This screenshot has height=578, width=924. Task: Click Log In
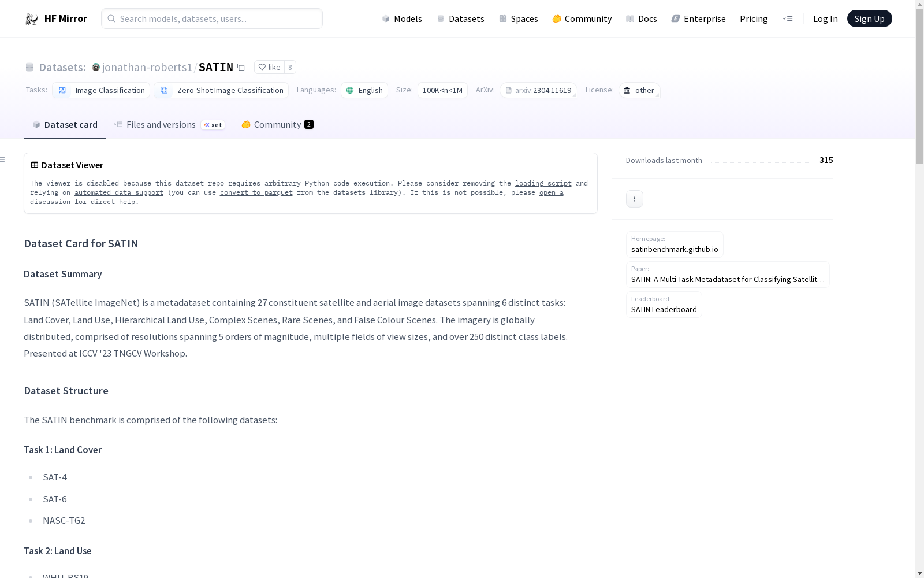pos(825,18)
